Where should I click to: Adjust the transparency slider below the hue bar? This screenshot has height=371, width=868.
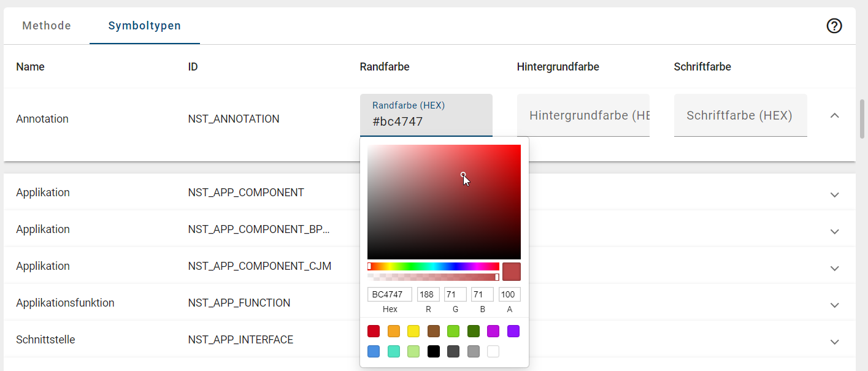tap(429, 277)
